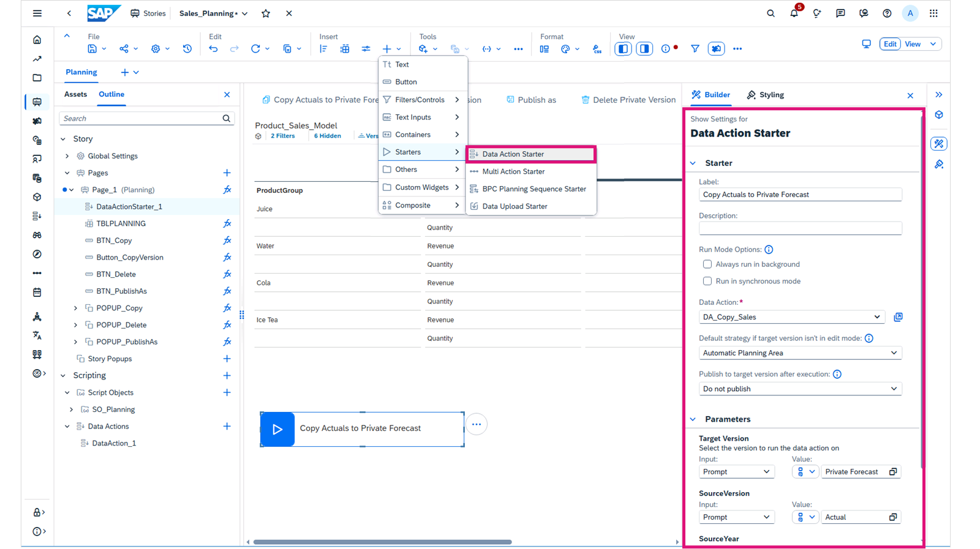The height and width of the screenshot is (549, 980).
Task: Open the help question mark icon
Action: pyautogui.click(x=887, y=13)
